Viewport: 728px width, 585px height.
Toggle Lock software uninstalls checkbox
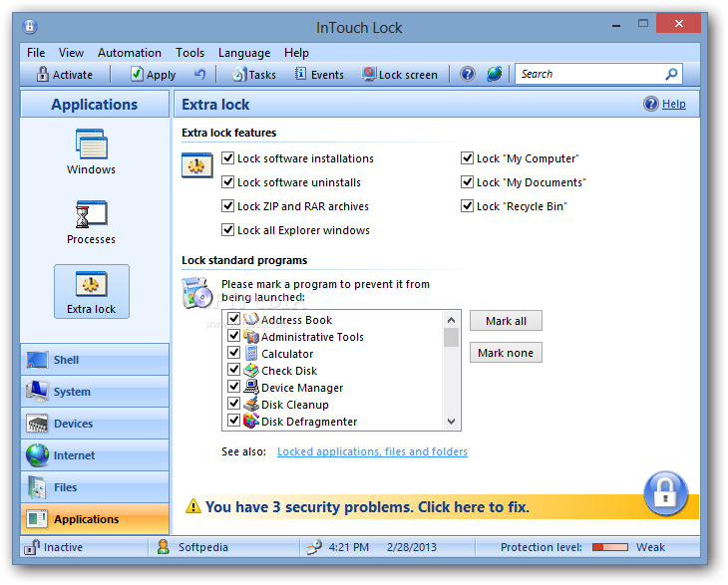pos(227,181)
